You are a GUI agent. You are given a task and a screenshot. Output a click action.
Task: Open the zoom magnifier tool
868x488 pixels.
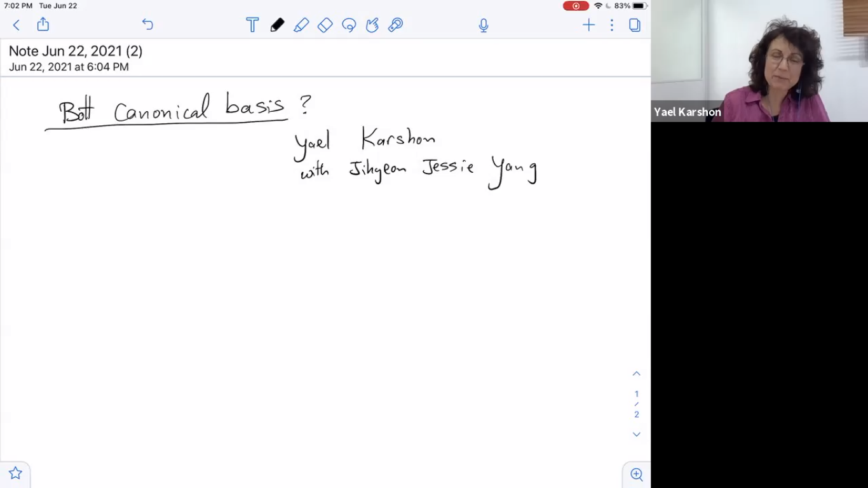(x=636, y=474)
